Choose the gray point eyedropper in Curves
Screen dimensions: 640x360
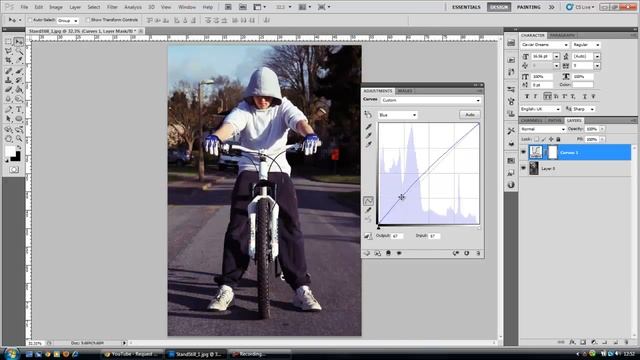368,136
